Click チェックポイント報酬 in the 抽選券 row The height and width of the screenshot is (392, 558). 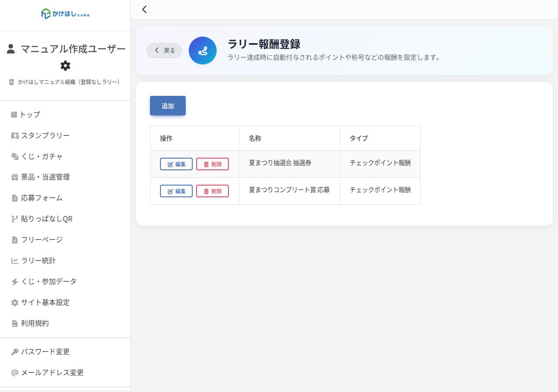point(380,163)
